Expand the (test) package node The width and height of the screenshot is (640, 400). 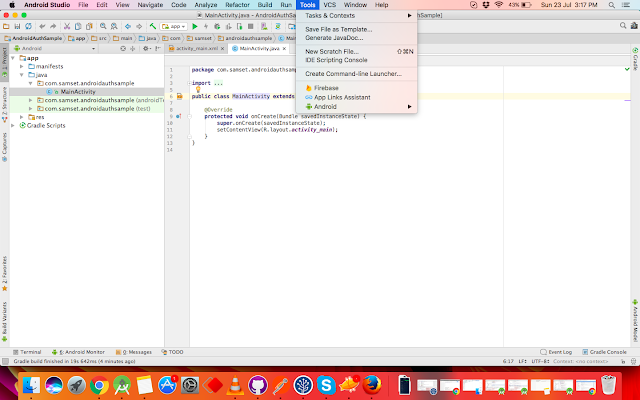tap(30, 109)
